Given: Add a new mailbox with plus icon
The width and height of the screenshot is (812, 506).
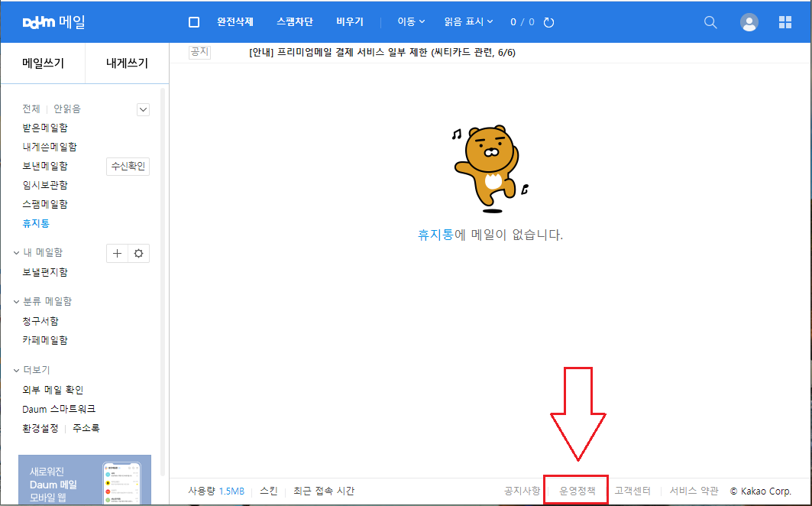Looking at the screenshot, I should coord(117,254).
